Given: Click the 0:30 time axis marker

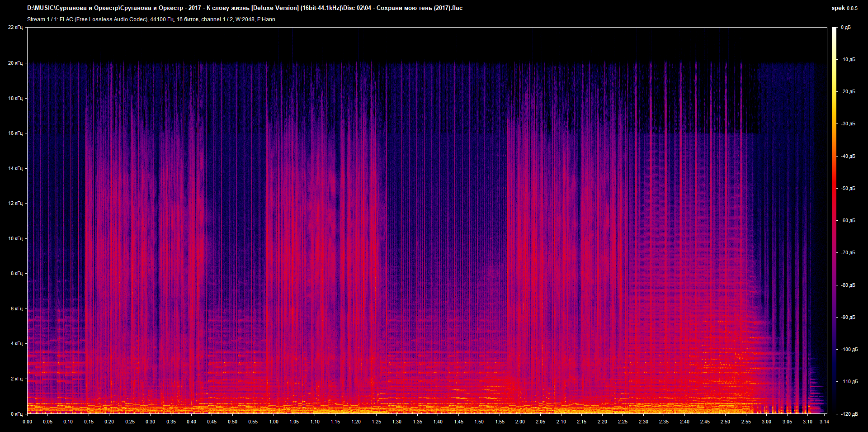Looking at the screenshot, I should 151,422.
